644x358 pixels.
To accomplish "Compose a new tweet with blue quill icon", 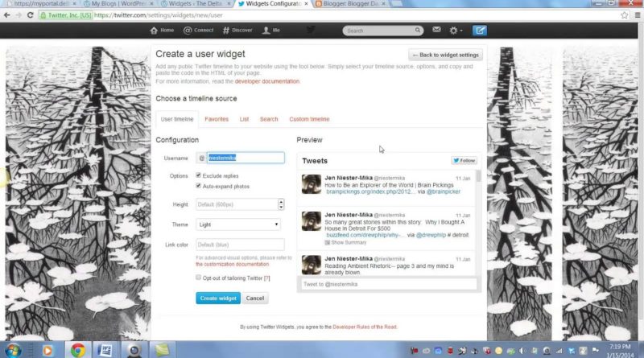I will point(479,31).
